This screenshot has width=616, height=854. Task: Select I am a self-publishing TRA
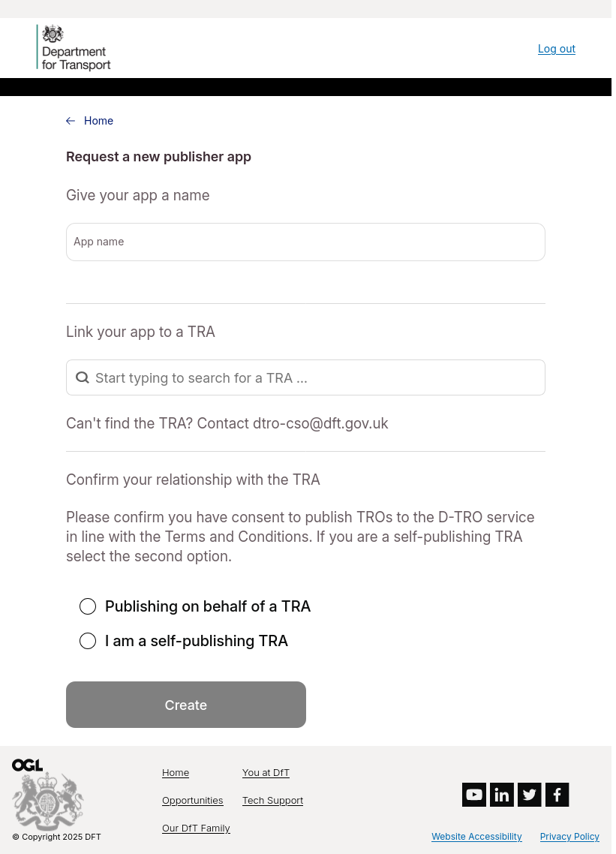88,641
